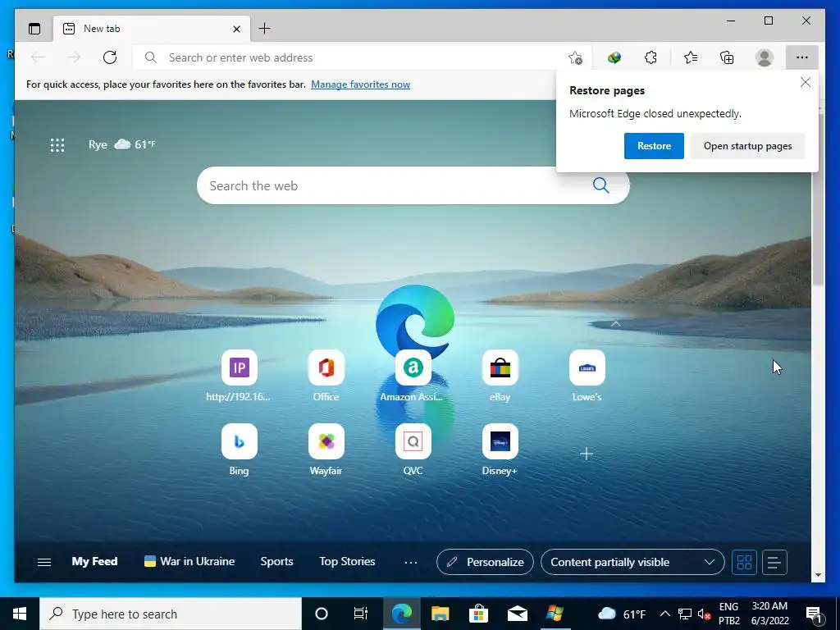Open network status tray icon
This screenshot has height=630, width=840.
pyautogui.click(x=685, y=614)
